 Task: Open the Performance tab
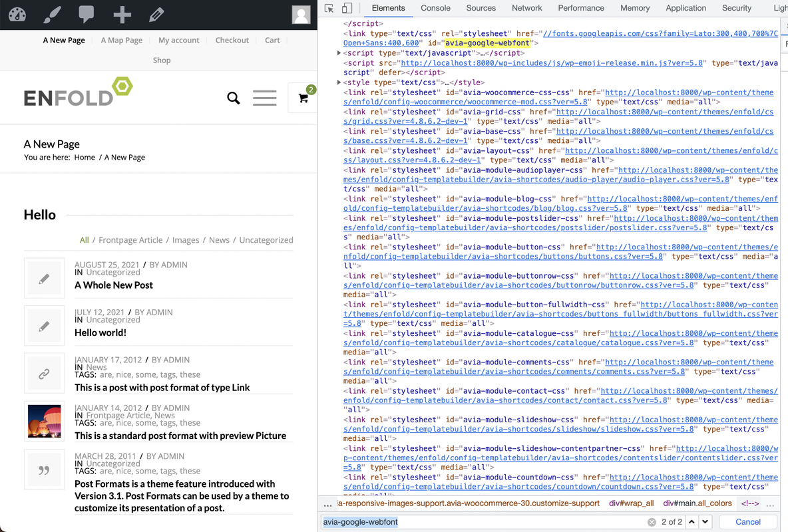click(x=581, y=8)
